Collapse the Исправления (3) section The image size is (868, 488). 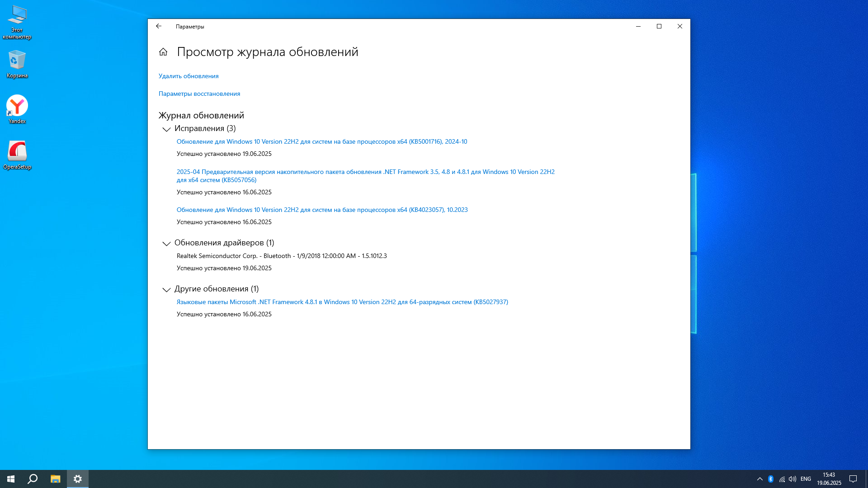coord(166,129)
